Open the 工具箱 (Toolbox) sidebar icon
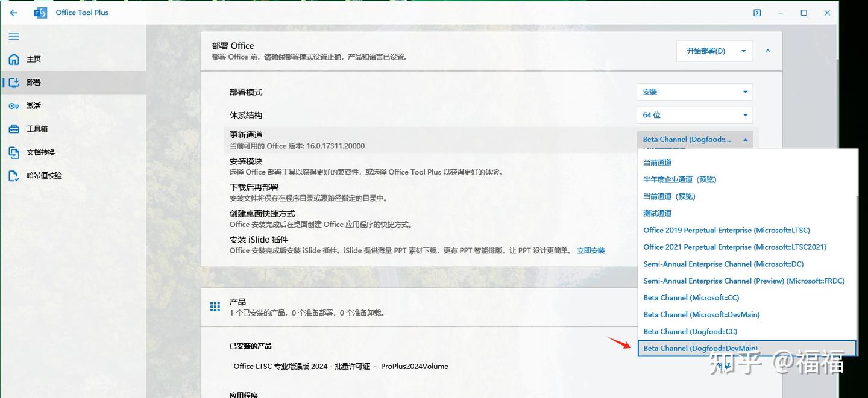868x398 pixels. click(13, 128)
